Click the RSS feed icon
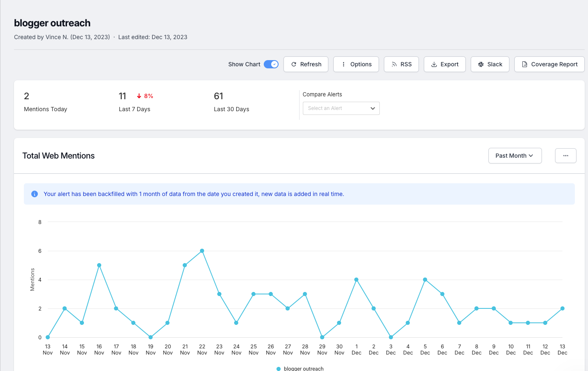This screenshot has width=588, height=371. click(394, 64)
